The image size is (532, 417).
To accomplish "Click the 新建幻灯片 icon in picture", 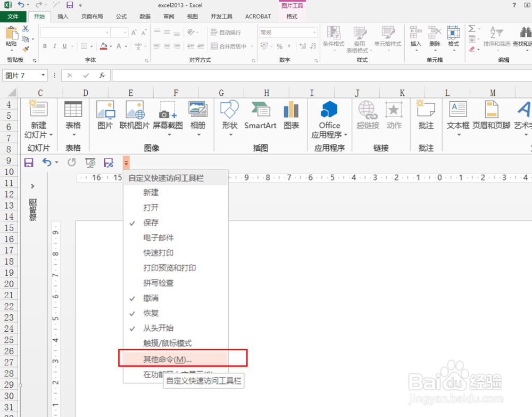I will 38,109.
